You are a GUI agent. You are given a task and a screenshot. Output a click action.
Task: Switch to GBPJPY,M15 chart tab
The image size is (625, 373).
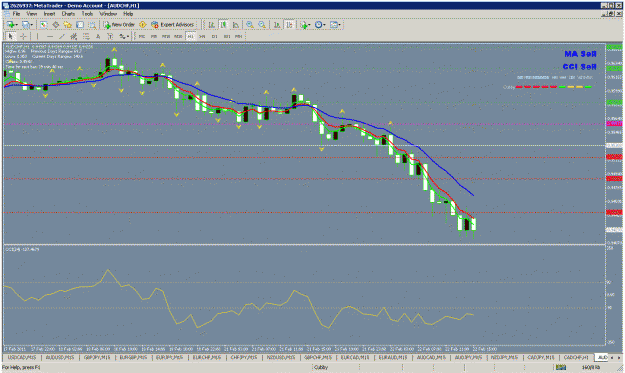point(97,357)
